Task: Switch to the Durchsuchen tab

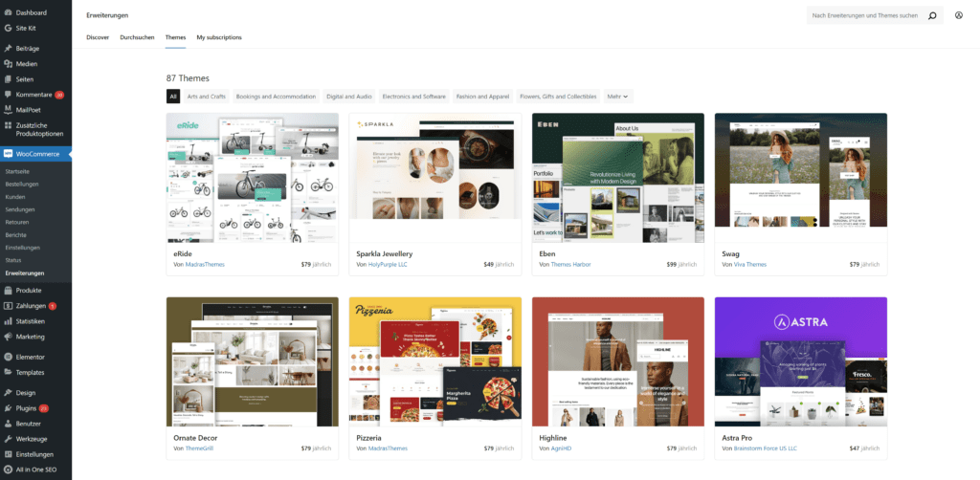Action: [x=138, y=37]
